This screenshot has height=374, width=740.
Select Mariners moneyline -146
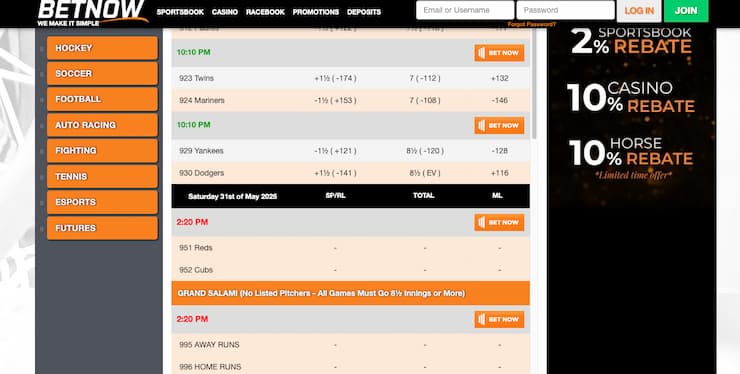point(499,101)
